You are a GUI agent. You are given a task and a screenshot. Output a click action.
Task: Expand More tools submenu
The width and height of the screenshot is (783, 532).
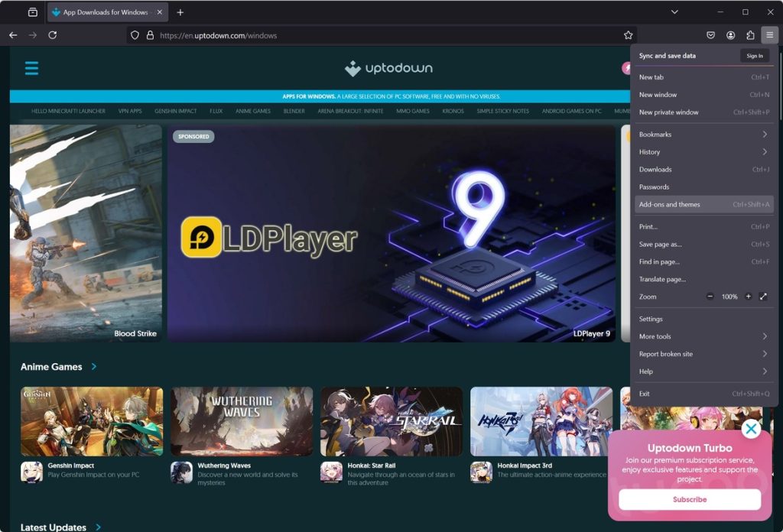[703, 336]
